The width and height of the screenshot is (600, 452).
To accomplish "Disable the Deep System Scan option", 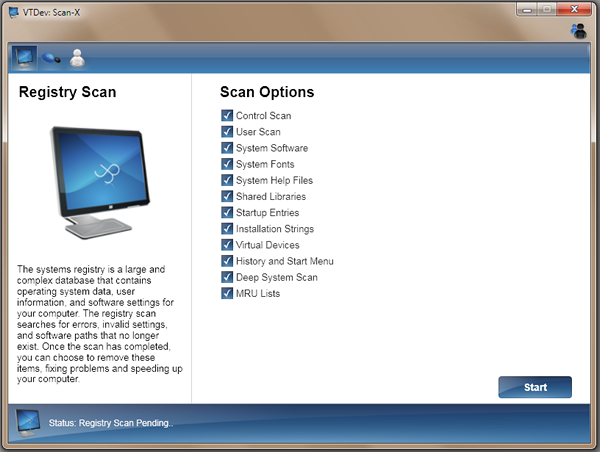I will point(227,277).
